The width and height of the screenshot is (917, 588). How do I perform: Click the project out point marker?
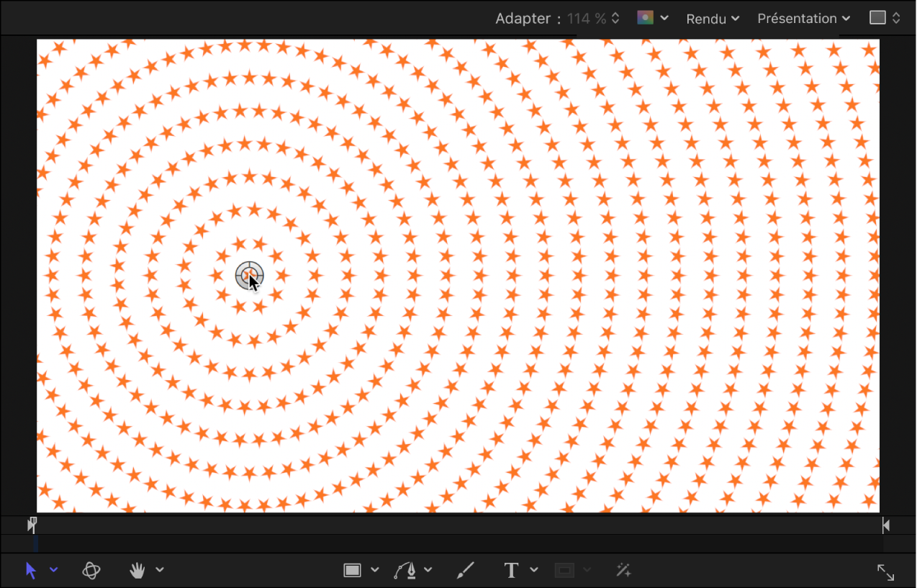pos(886,525)
